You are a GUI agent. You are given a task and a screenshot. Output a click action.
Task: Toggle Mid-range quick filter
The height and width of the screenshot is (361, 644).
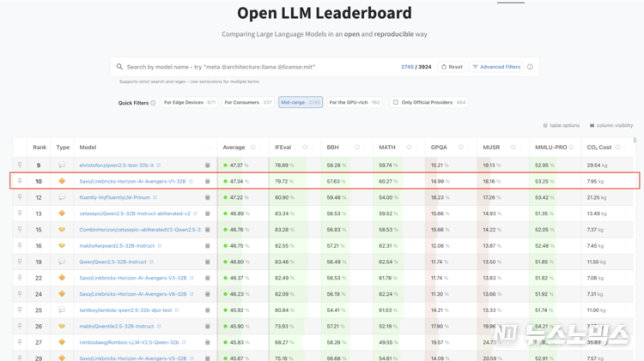tap(301, 103)
